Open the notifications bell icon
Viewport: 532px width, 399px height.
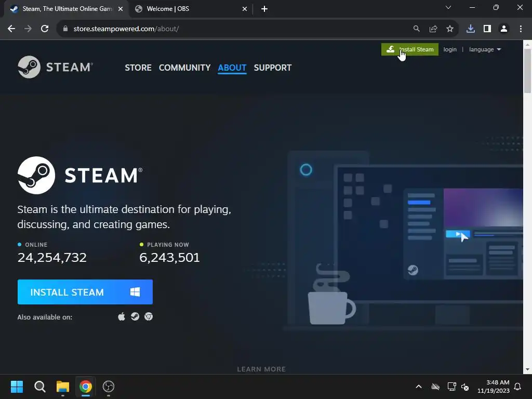tap(517, 387)
